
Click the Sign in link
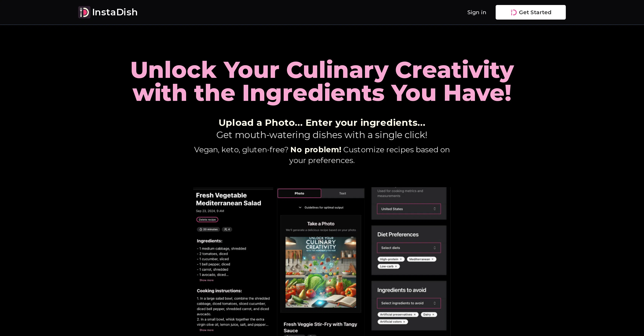tap(476, 12)
